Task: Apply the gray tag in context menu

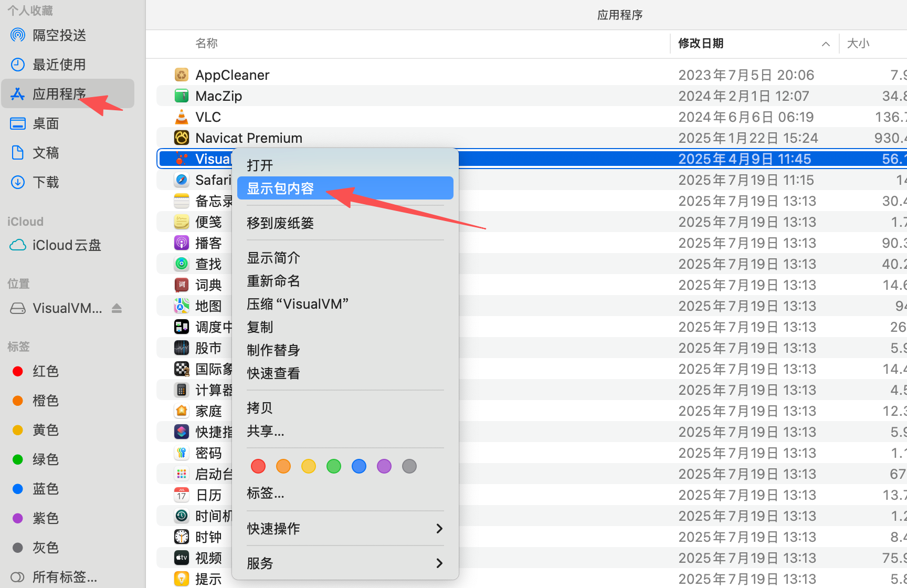Action: point(409,466)
